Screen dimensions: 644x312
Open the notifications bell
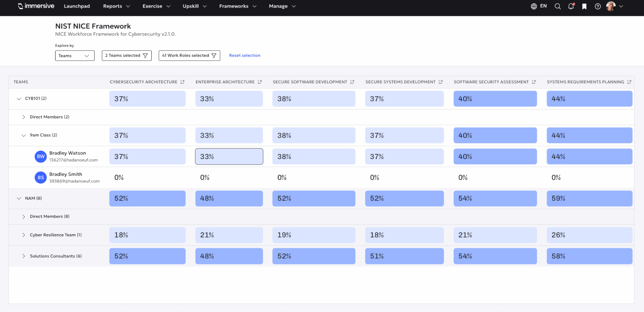[571, 6]
